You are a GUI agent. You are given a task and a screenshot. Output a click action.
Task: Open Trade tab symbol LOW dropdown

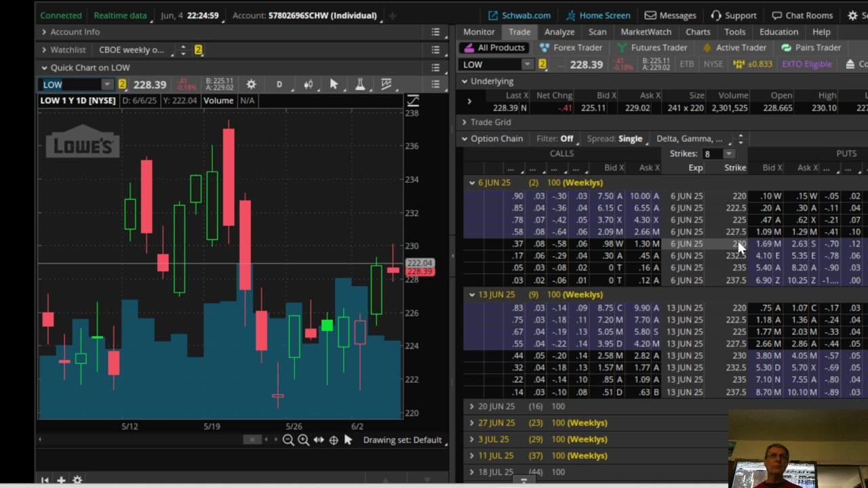[528, 64]
